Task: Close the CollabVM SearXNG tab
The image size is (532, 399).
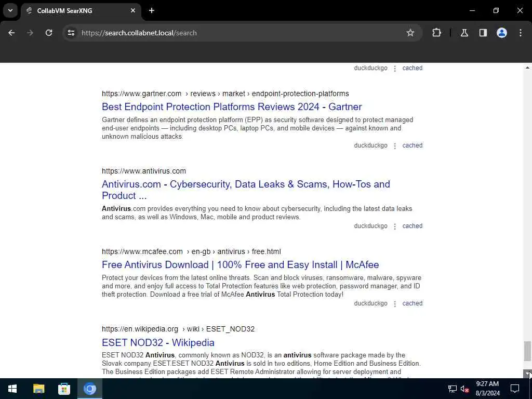Action: tap(133, 10)
